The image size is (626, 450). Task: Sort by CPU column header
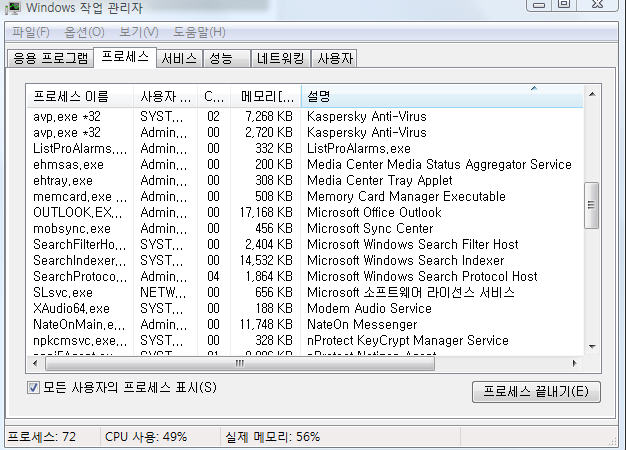pyautogui.click(x=214, y=96)
